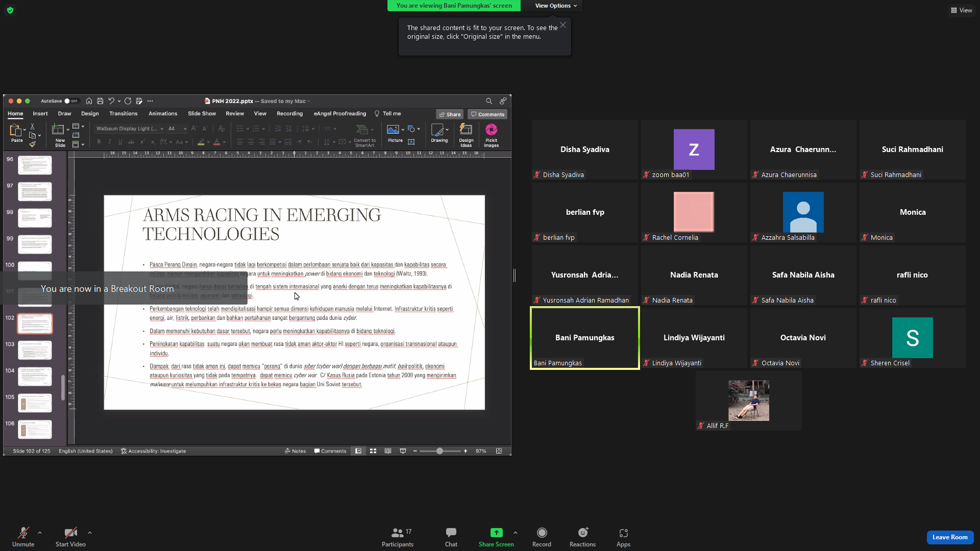The height and width of the screenshot is (551, 980).
Task: Toggle Notes pane in status bar
Action: [295, 451]
